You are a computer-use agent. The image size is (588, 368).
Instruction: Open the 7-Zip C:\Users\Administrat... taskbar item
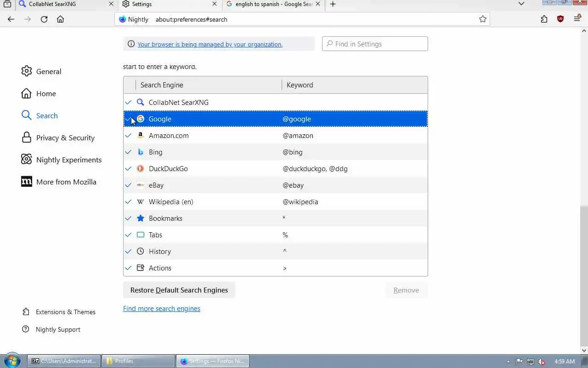(x=64, y=361)
